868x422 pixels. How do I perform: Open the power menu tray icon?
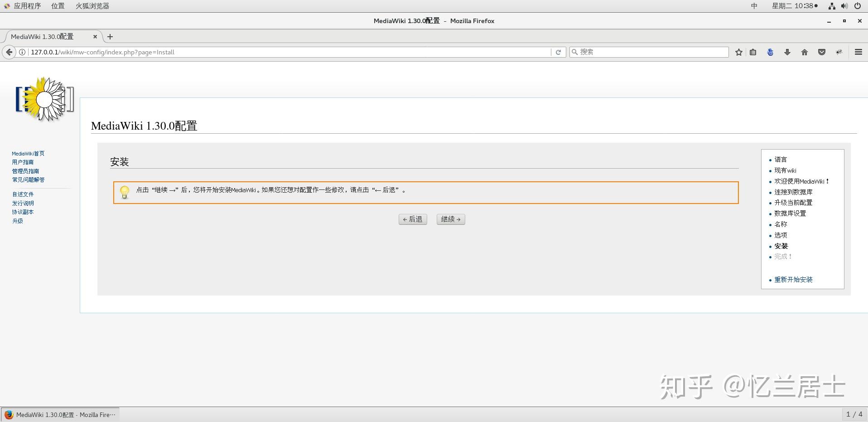pos(858,6)
